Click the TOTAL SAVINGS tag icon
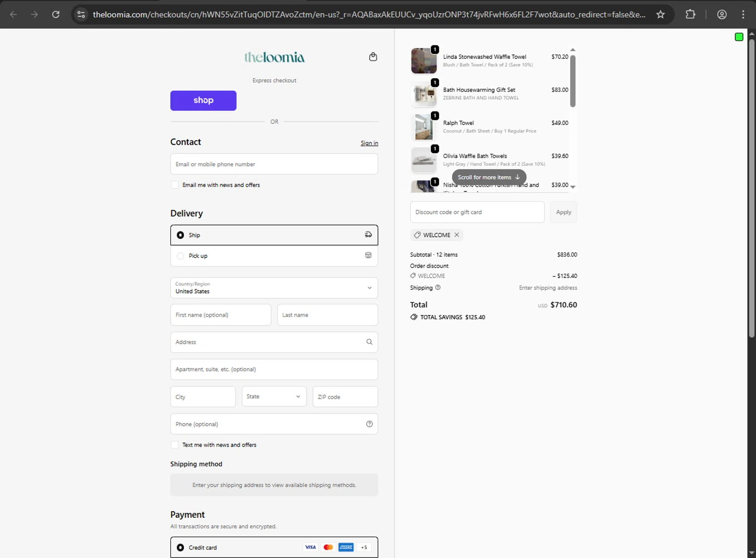 click(x=414, y=317)
